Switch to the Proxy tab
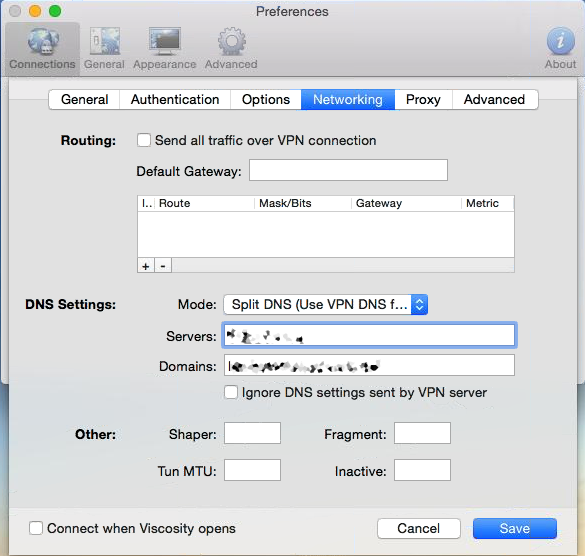The width and height of the screenshot is (585, 556). pyautogui.click(x=423, y=100)
